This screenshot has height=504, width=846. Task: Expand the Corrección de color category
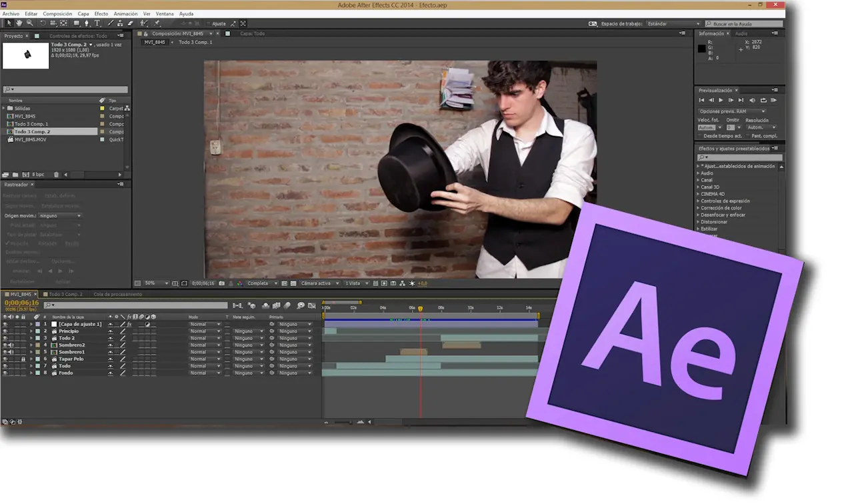pos(699,208)
